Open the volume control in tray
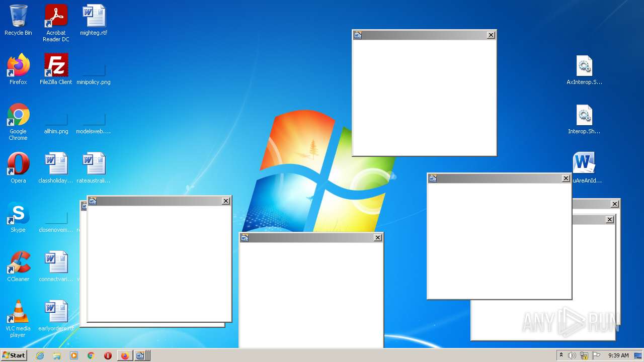This screenshot has height=362, width=644. pos(572,355)
